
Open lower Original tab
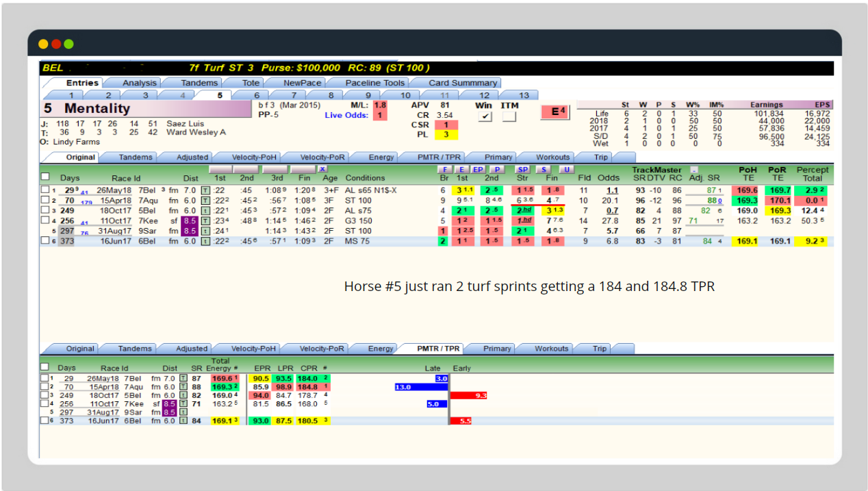click(80, 349)
